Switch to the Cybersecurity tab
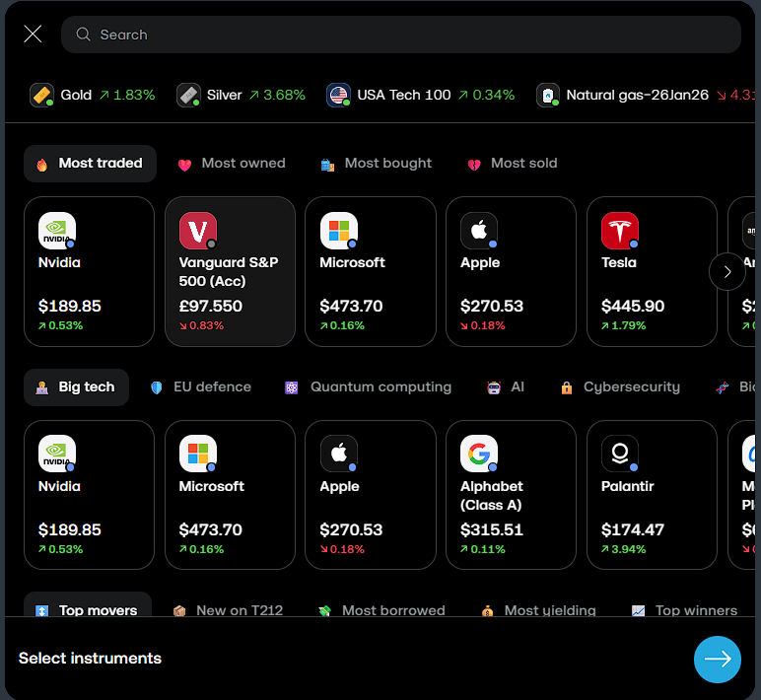 620,387
